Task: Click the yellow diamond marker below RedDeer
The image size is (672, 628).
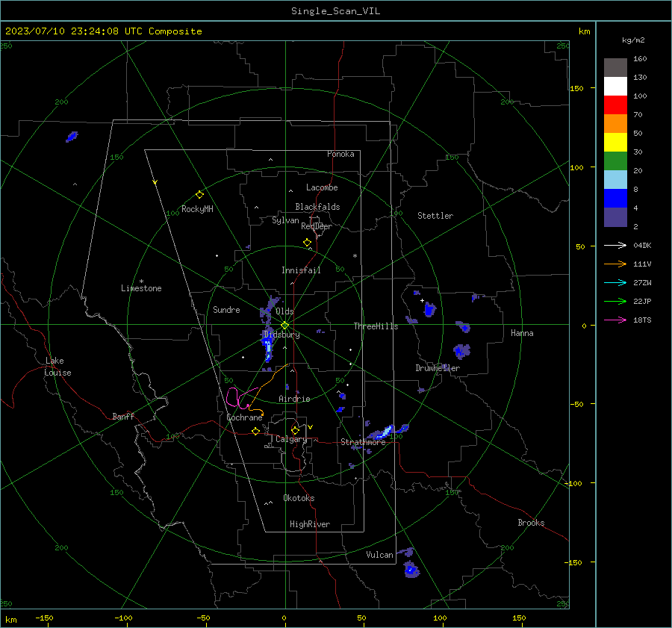Action: click(x=307, y=243)
